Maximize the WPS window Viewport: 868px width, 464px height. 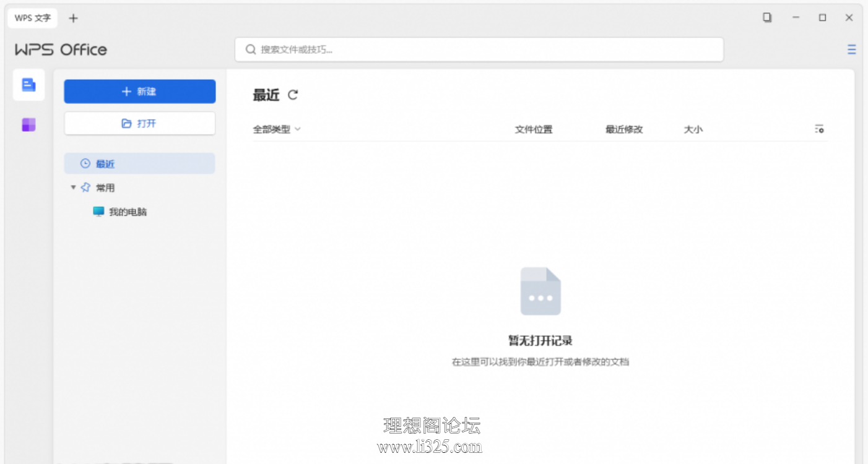(x=823, y=18)
